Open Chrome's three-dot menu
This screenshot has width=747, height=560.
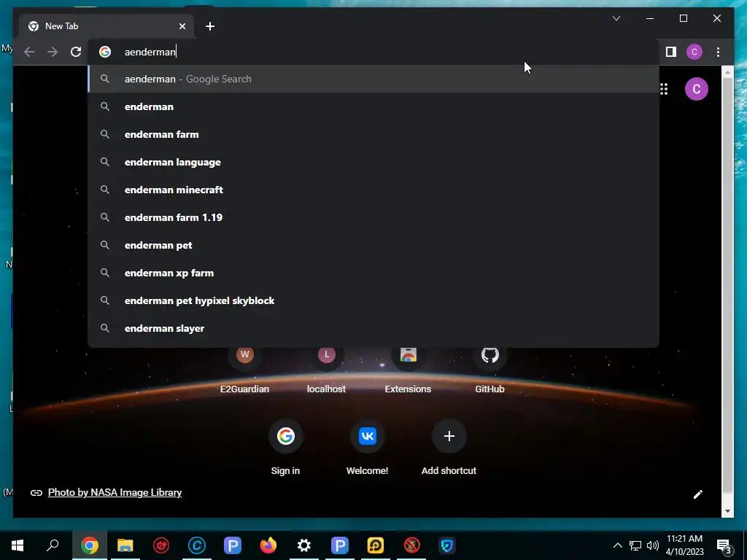pos(718,52)
